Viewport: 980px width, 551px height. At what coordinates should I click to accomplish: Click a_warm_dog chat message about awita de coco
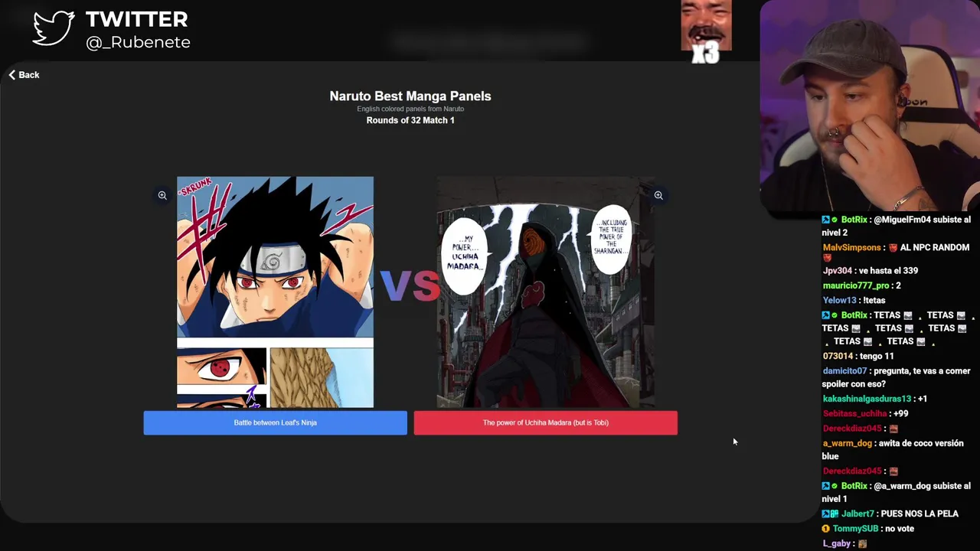click(x=893, y=449)
